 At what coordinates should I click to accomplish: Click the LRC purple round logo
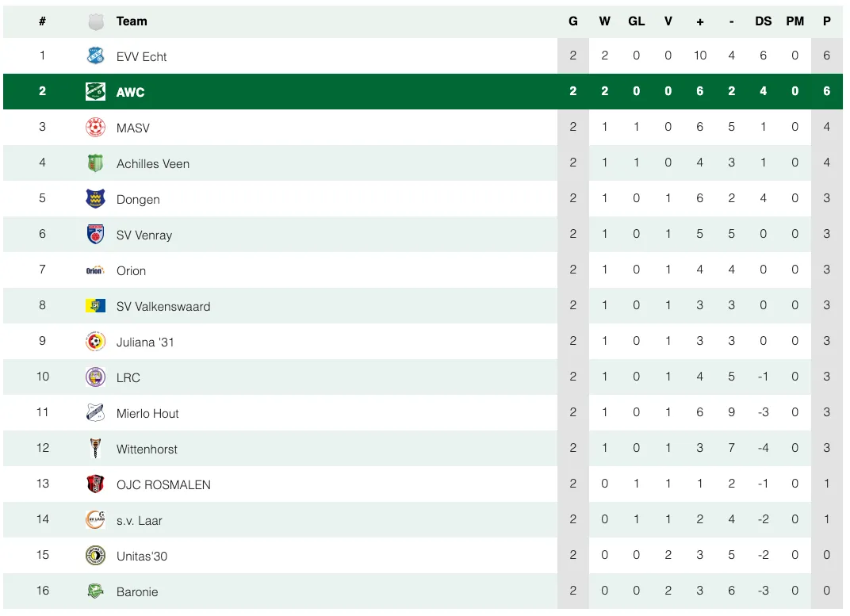[x=95, y=377]
